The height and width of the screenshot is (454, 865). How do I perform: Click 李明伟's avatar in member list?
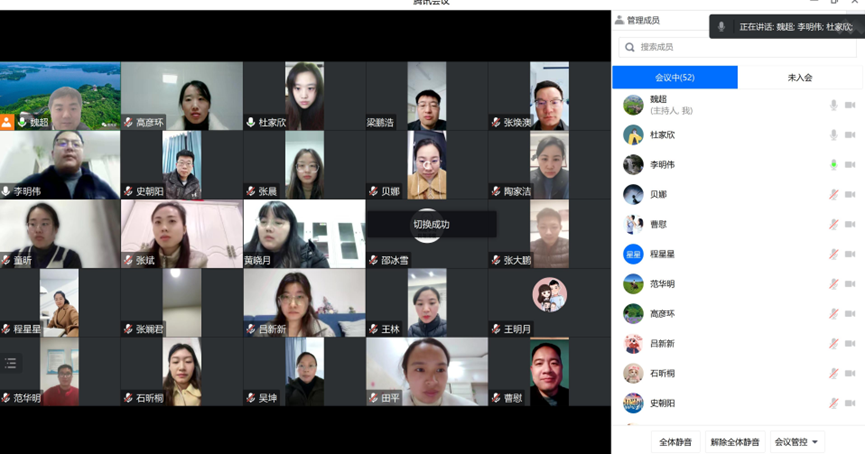click(x=633, y=165)
